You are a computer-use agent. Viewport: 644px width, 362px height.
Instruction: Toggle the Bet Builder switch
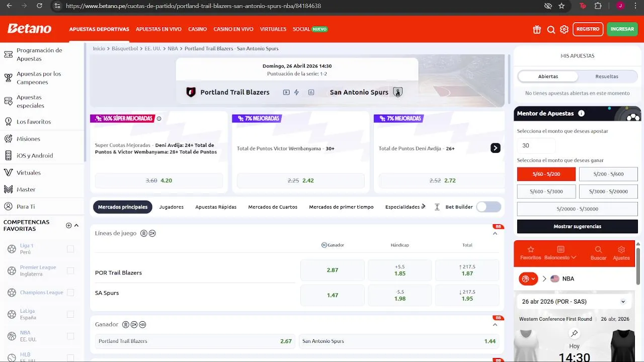489,207
